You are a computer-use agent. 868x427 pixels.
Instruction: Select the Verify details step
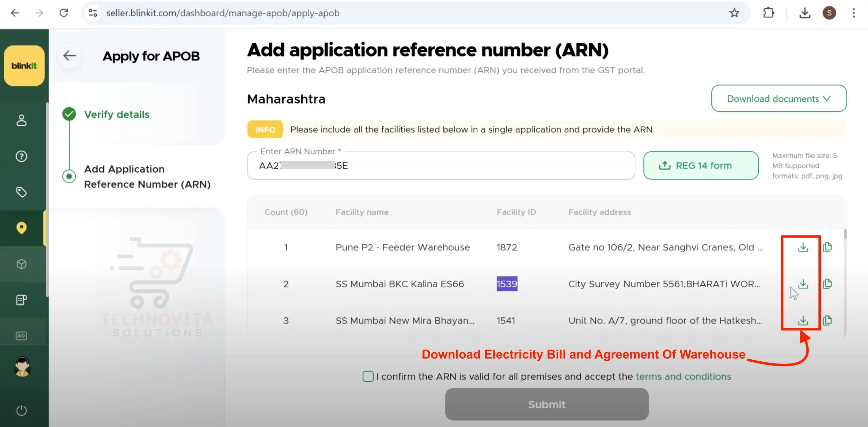pos(117,114)
